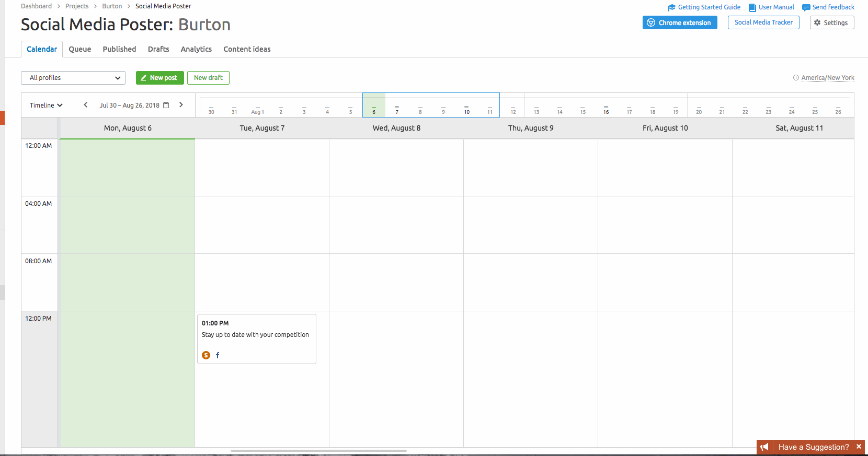This screenshot has width=868, height=456.
Task: Click the megaphone suggestion icon
Action: click(x=765, y=447)
